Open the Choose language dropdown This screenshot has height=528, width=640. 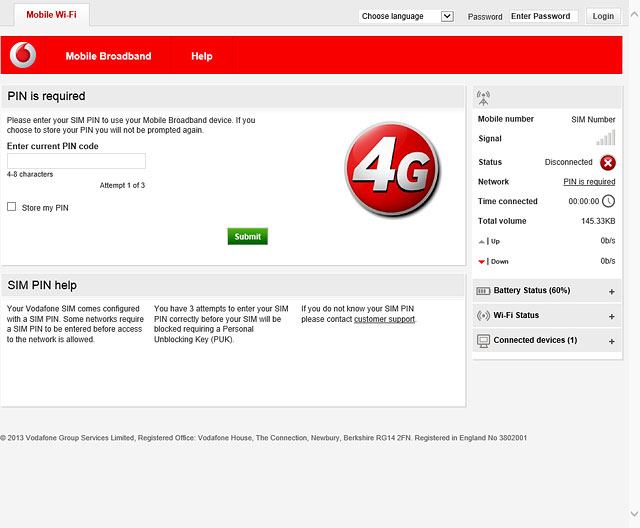pyautogui.click(x=407, y=16)
